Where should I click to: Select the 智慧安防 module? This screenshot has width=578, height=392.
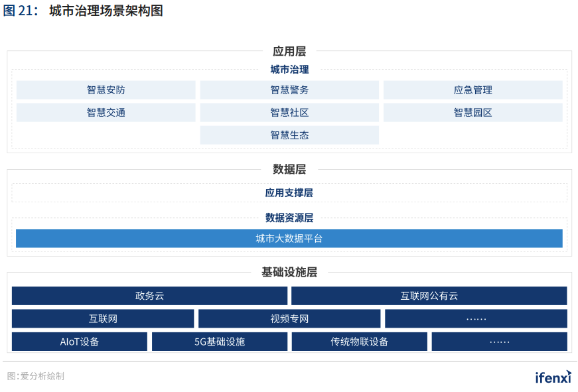coord(106,90)
